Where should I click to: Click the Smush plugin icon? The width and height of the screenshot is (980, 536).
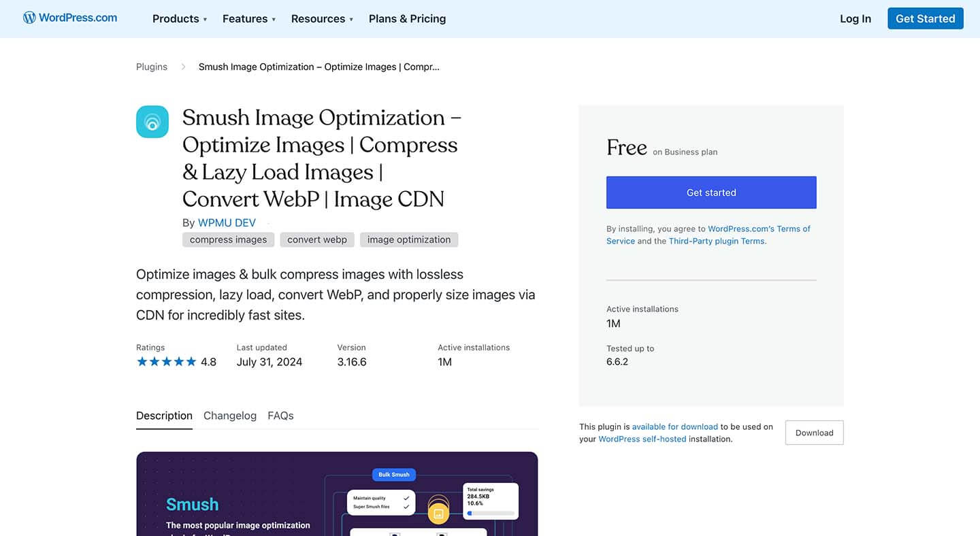tap(152, 122)
